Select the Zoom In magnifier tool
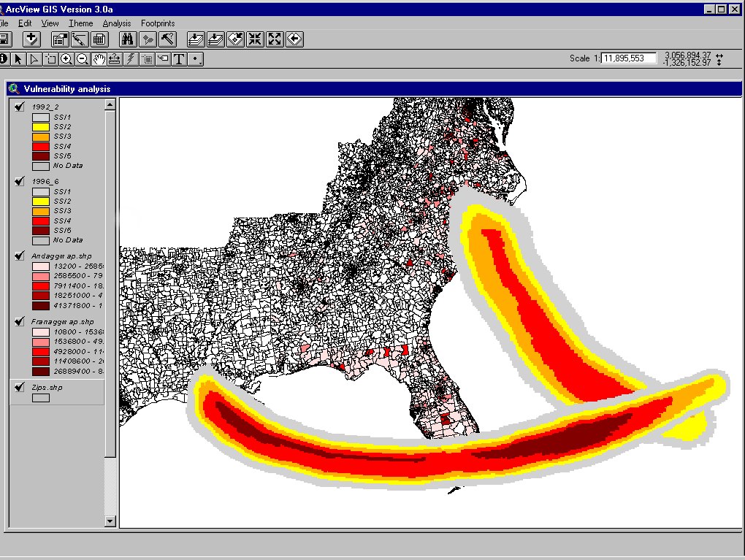The height and width of the screenshot is (560, 745). [66, 59]
